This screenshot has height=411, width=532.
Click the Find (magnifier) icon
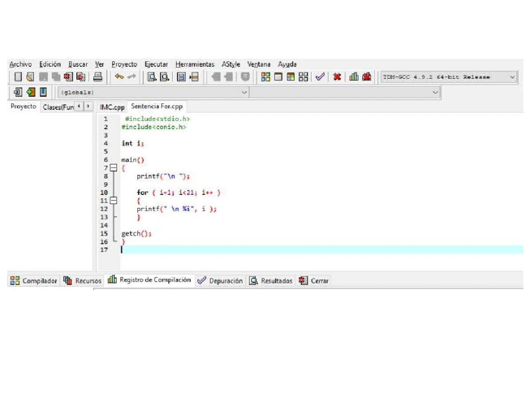click(152, 77)
